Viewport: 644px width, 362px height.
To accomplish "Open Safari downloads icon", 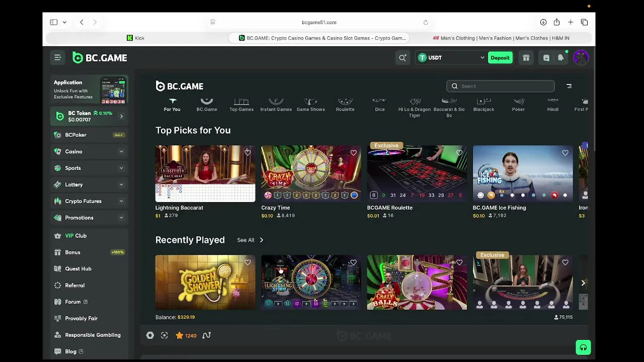I will pos(543,22).
